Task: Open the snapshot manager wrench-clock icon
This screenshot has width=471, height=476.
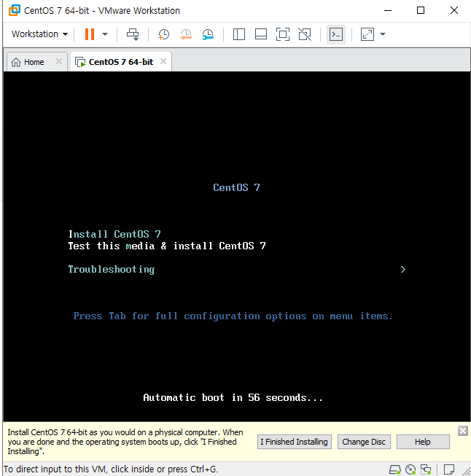Action: [x=208, y=34]
